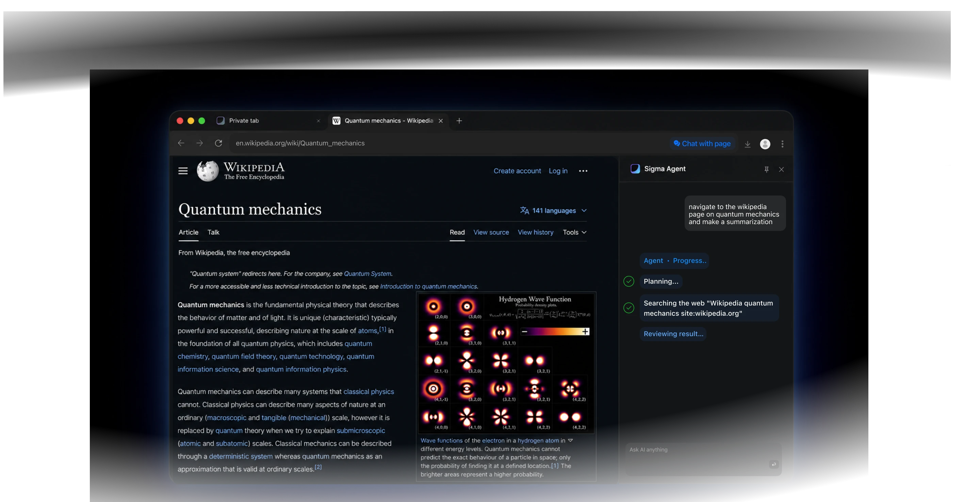This screenshot has width=980, height=502.
Task: Open the downloads icon in the toolbar
Action: point(748,144)
